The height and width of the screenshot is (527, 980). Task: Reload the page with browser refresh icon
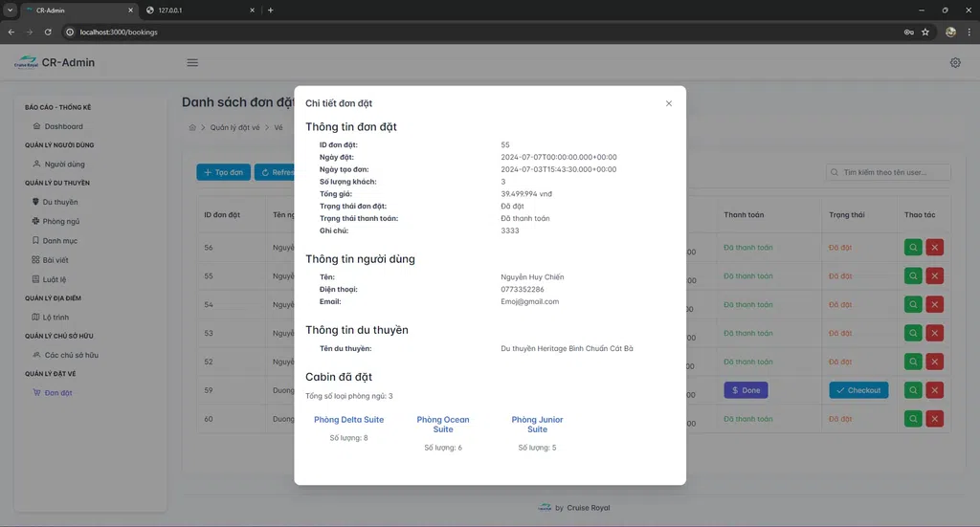tap(48, 32)
